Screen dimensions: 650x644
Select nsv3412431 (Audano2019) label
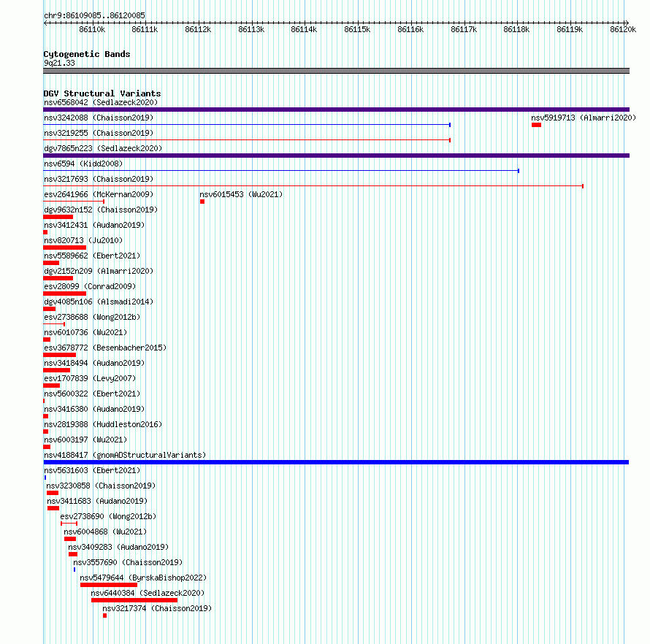[94, 225]
